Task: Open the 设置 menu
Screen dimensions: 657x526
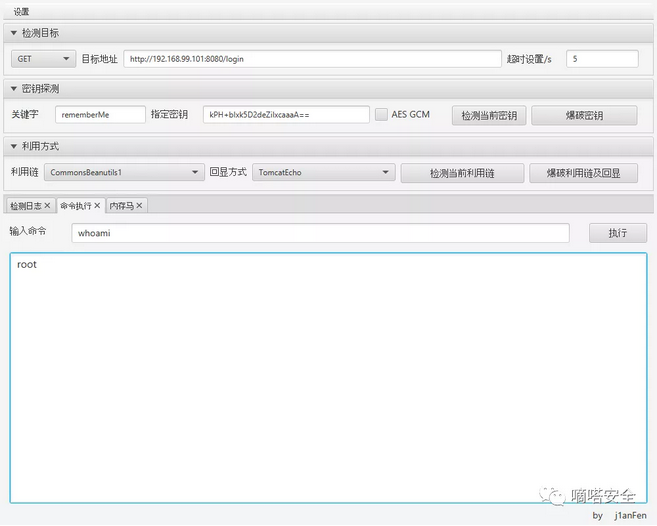Action: [x=21, y=12]
